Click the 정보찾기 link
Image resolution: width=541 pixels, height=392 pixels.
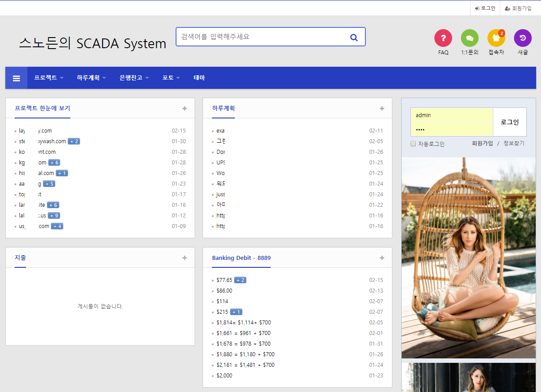[514, 143]
